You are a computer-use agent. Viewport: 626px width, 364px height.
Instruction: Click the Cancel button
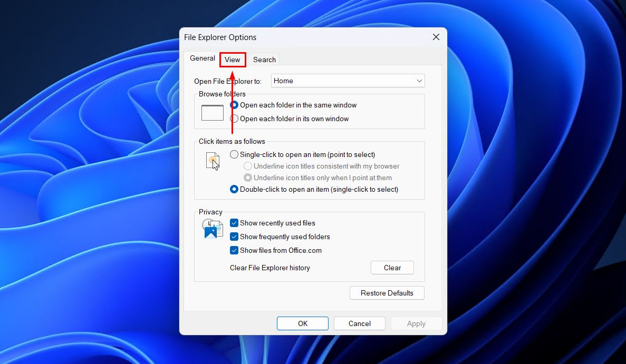coord(359,323)
